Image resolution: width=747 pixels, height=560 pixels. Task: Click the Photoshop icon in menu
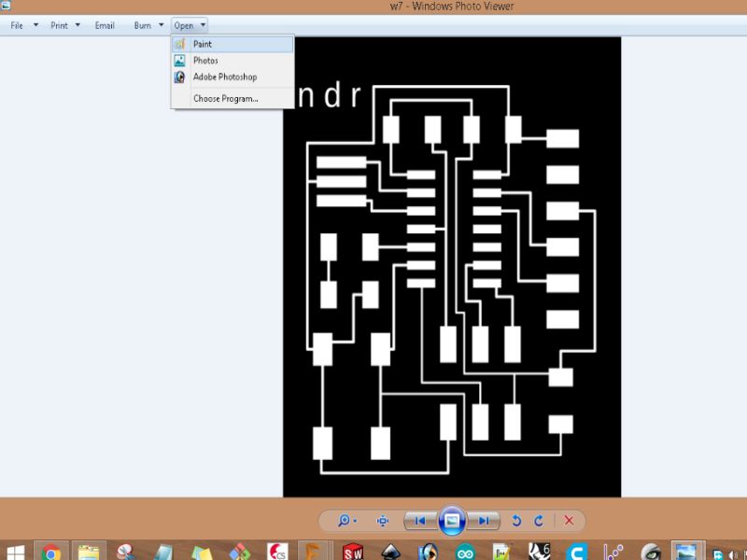click(x=179, y=77)
